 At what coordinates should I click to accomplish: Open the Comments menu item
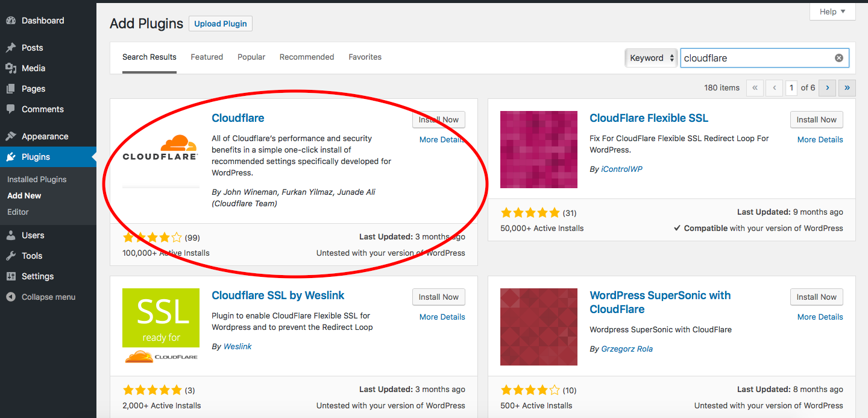point(48,109)
